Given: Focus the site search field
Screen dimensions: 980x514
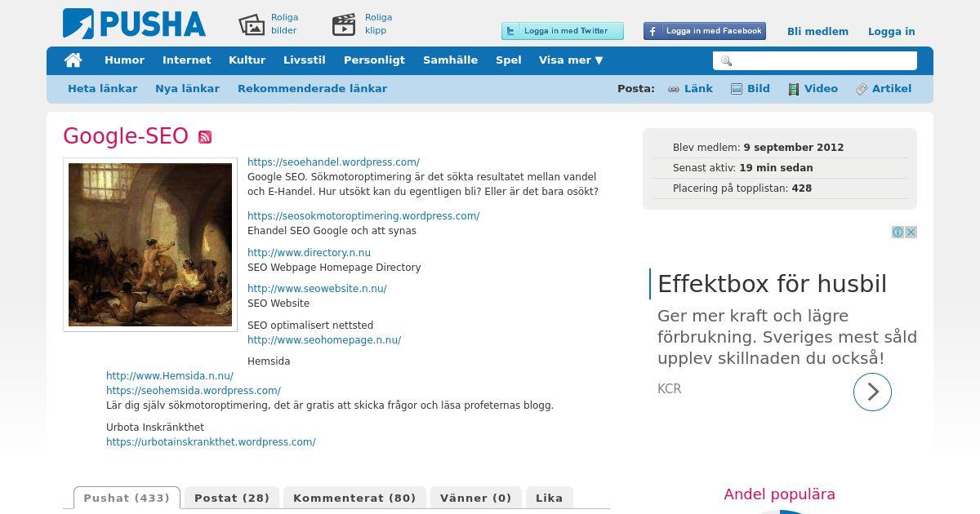Looking at the screenshot, I should click(815, 61).
